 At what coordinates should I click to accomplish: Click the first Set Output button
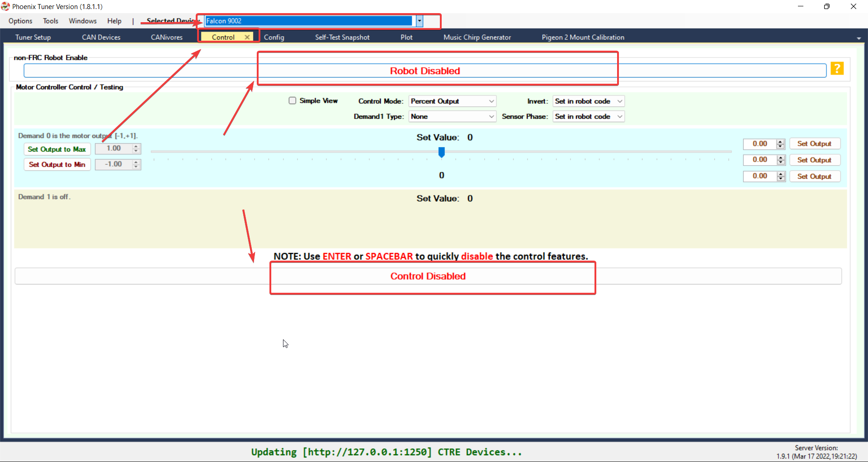pos(815,143)
